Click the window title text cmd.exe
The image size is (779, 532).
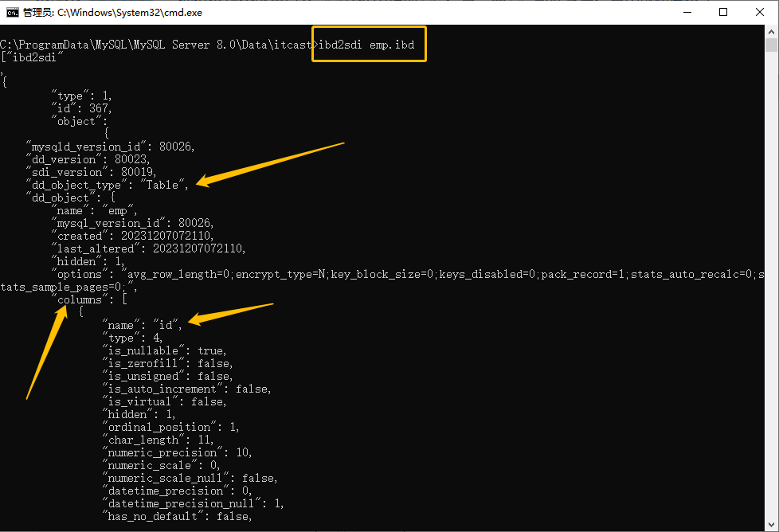click(x=113, y=13)
